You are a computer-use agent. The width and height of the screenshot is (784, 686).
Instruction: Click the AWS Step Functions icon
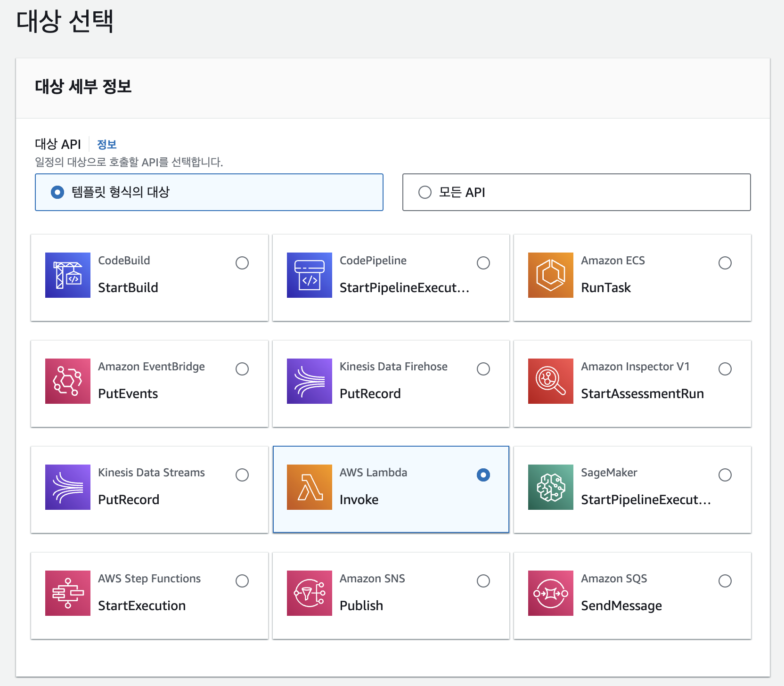pos(68,593)
